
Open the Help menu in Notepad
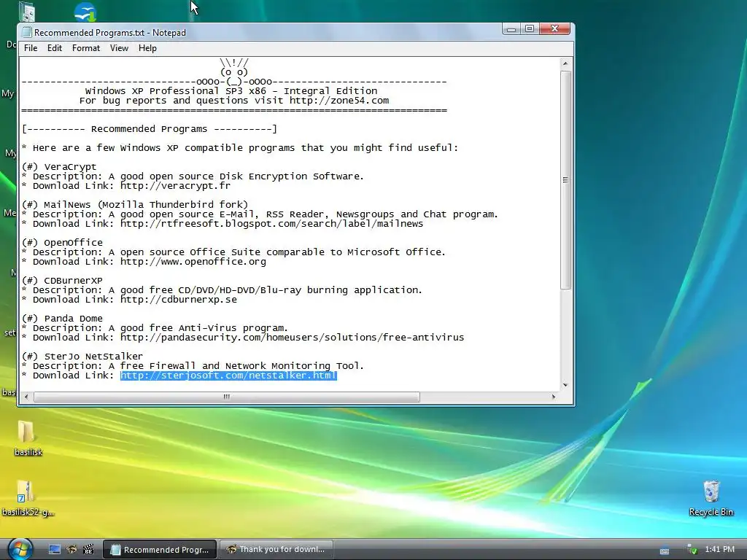[x=147, y=48]
